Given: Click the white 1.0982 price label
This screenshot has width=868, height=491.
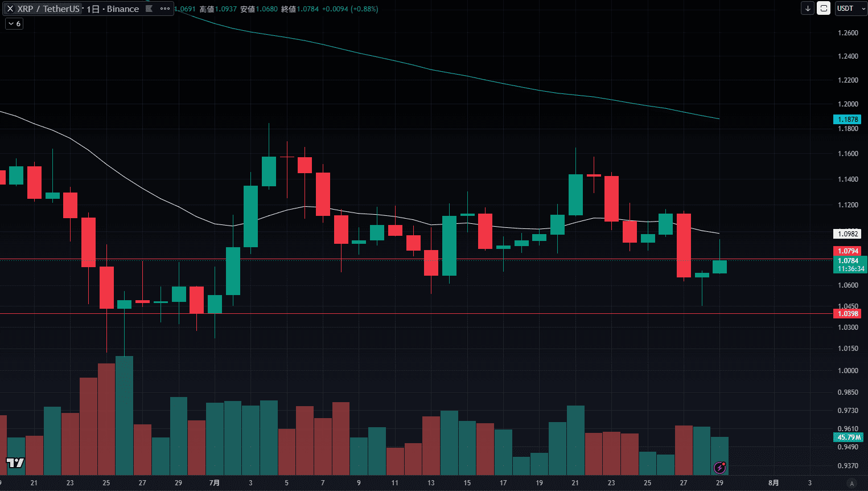Looking at the screenshot, I should [x=848, y=234].
